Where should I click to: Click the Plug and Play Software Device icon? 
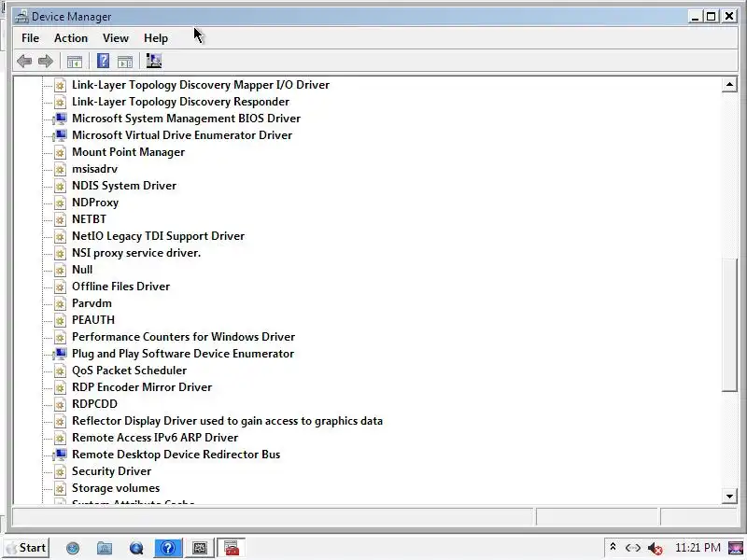(60, 354)
